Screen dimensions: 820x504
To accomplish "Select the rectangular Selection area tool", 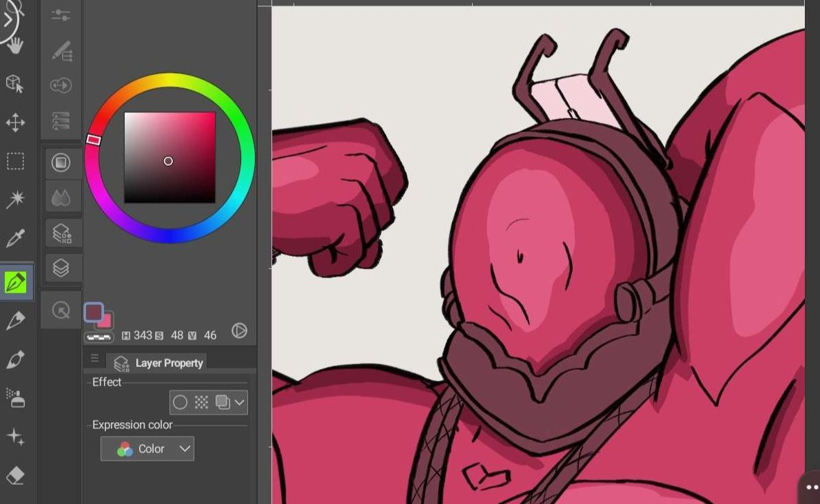I will point(15,161).
